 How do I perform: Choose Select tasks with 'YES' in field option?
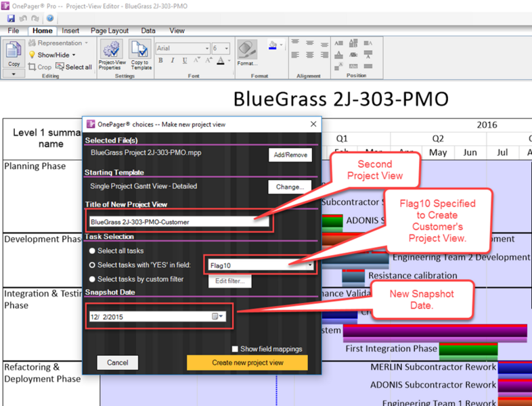[92, 265]
